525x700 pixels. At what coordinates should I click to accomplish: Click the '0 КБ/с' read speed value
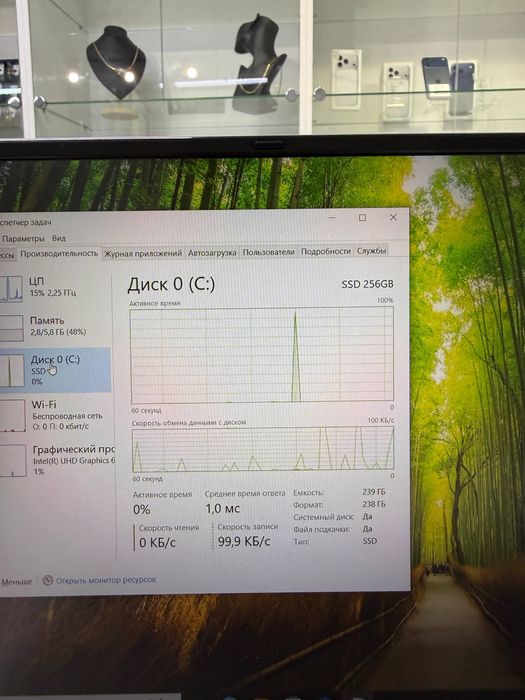[158, 543]
